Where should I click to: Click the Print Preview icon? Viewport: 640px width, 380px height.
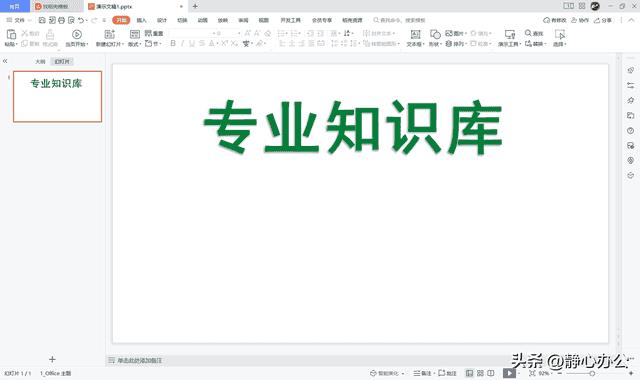pos(71,20)
